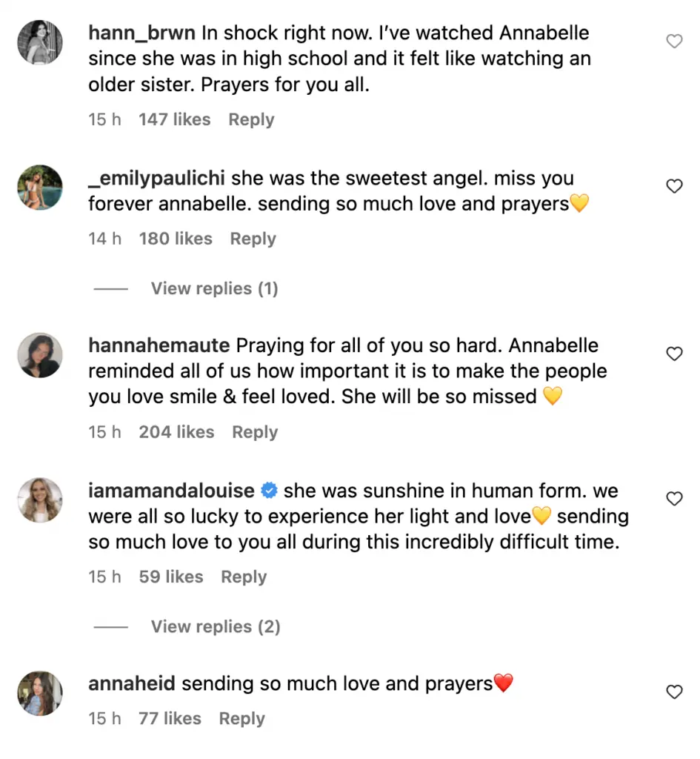Expand View replies (1) under _emilypaulichi
Screen dimensions: 700x759
(x=214, y=288)
